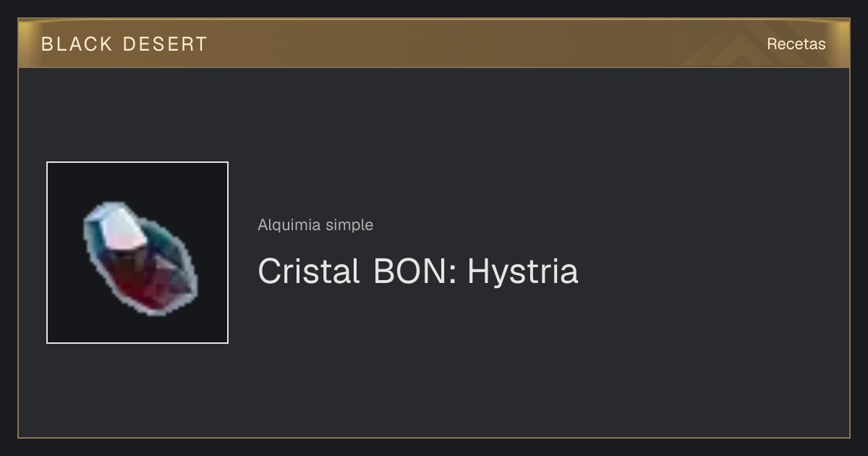Click the word simple under recipe type
Viewport: 868px width, 456px height.
349,225
